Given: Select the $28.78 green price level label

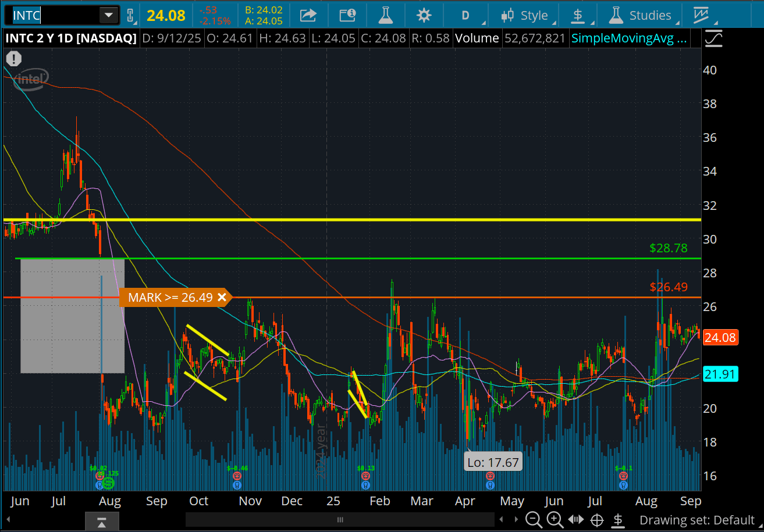Looking at the screenshot, I should pyautogui.click(x=668, y=248).
